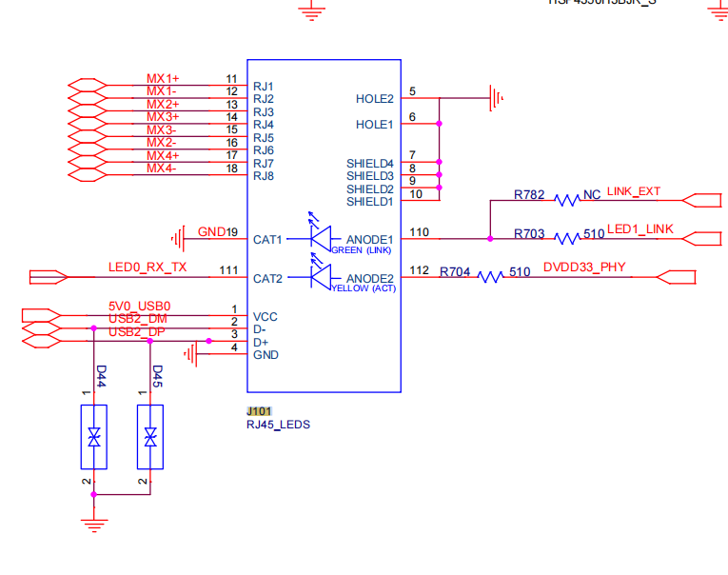
Task: Select the junction dot on ANODE1 wire
Action: coord(490,239)
